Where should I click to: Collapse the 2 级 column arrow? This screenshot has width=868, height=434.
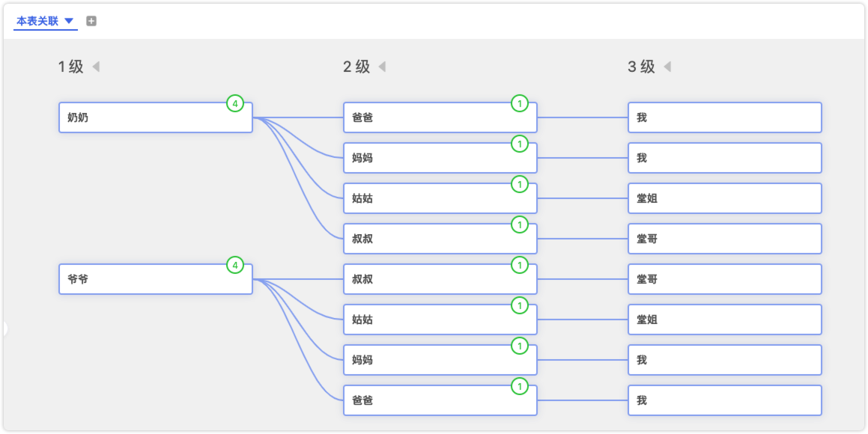[x=382, y=67]
